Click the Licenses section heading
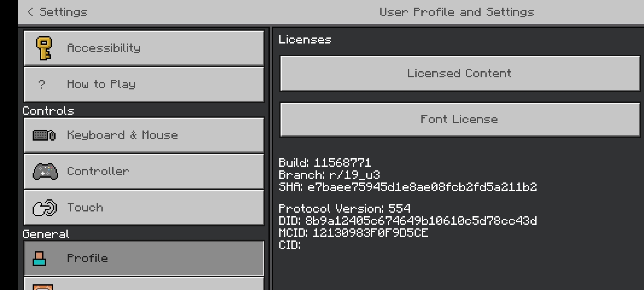The image size is (644, 290). 305,39
